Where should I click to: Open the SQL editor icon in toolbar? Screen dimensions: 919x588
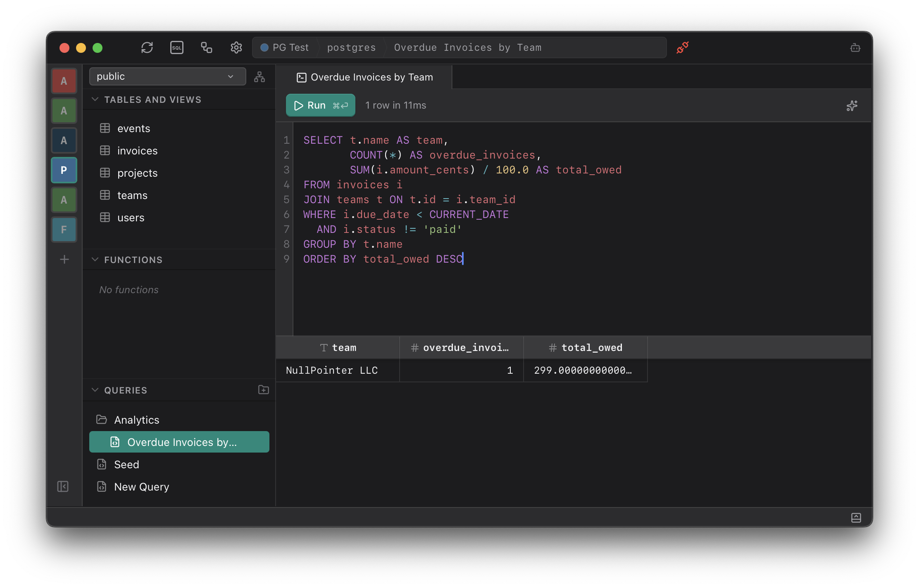tap(176, 47)
